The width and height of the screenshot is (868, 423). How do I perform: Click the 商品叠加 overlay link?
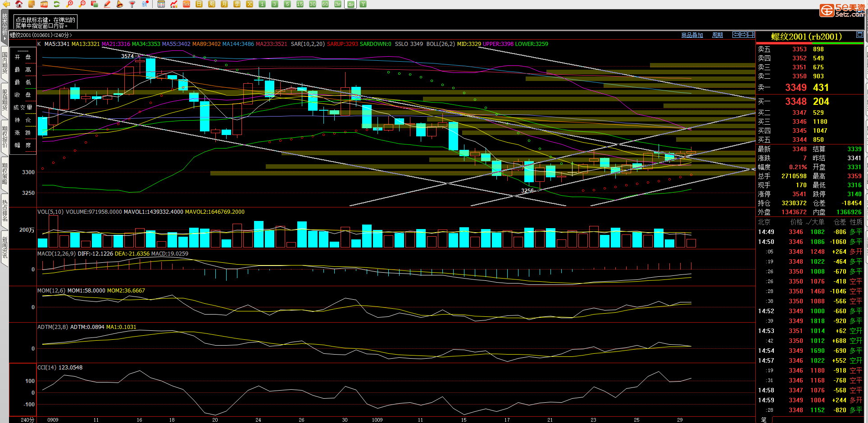coord(692,35)
